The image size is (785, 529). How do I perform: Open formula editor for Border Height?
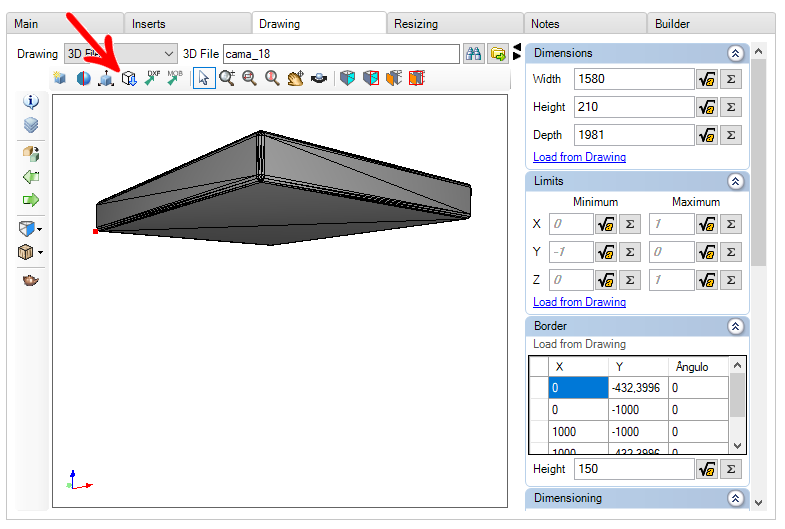707,469
